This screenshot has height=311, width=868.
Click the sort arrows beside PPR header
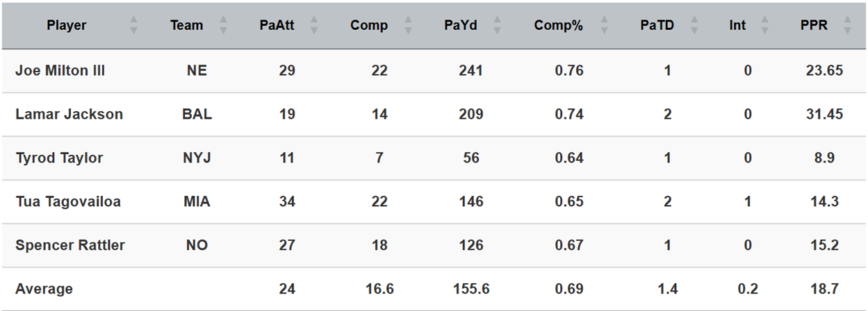(847, 26)
